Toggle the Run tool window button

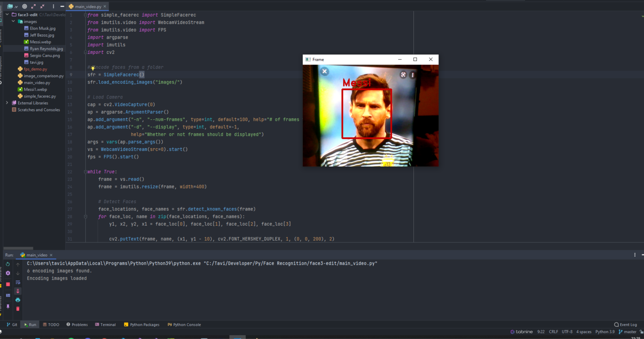[30, 325]
